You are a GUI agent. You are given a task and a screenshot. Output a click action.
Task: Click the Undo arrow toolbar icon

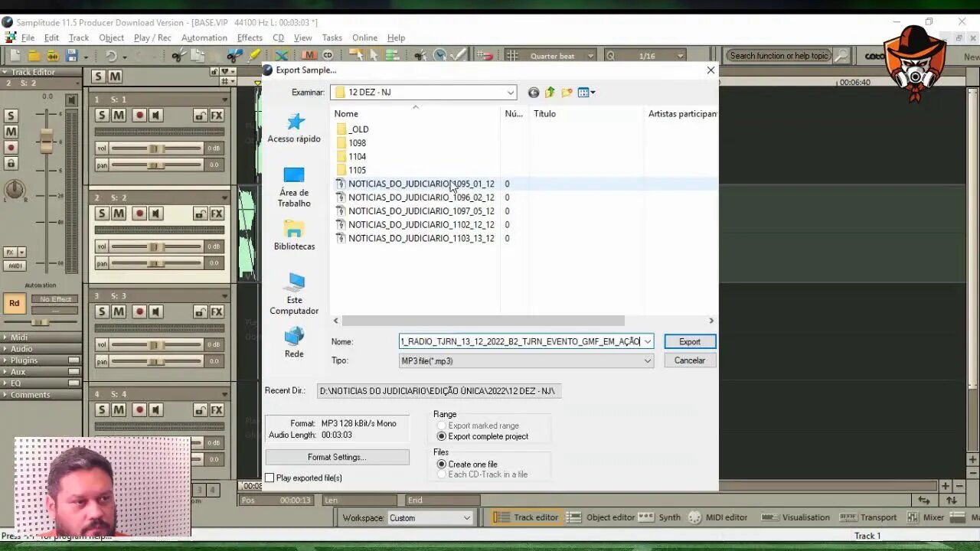pos(111,55)
